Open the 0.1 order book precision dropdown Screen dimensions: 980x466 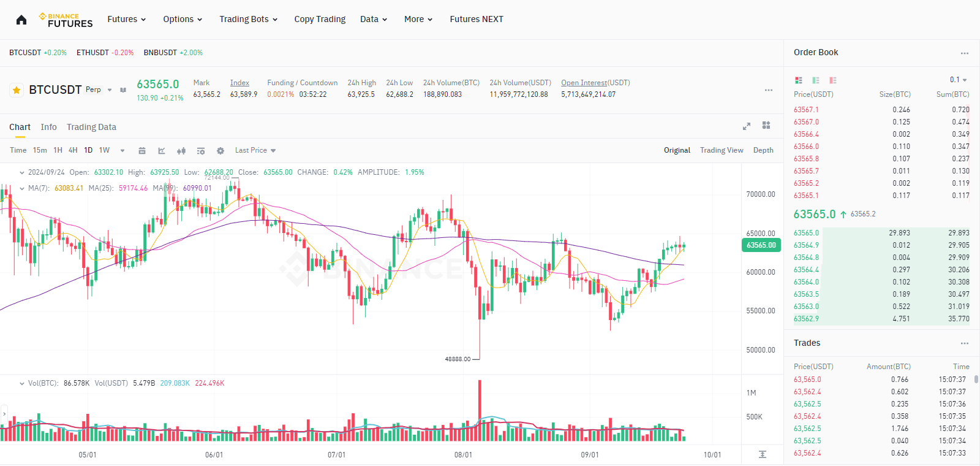pyautogui.click(x=958, y=80)
